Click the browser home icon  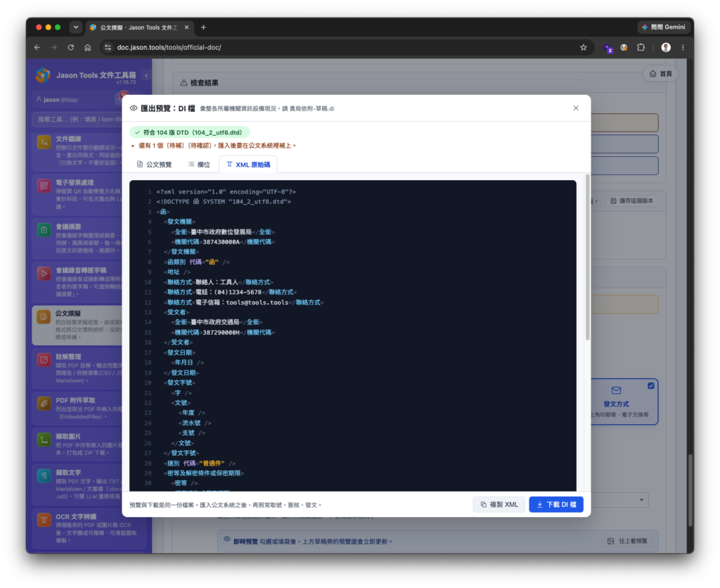click(88, 47)
